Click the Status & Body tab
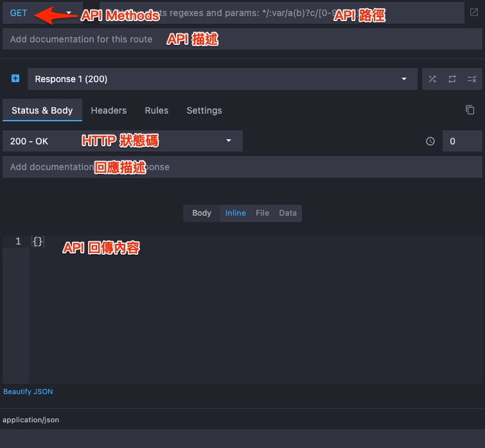This screenshot has width=485, height=448. [x=42, y=110]
